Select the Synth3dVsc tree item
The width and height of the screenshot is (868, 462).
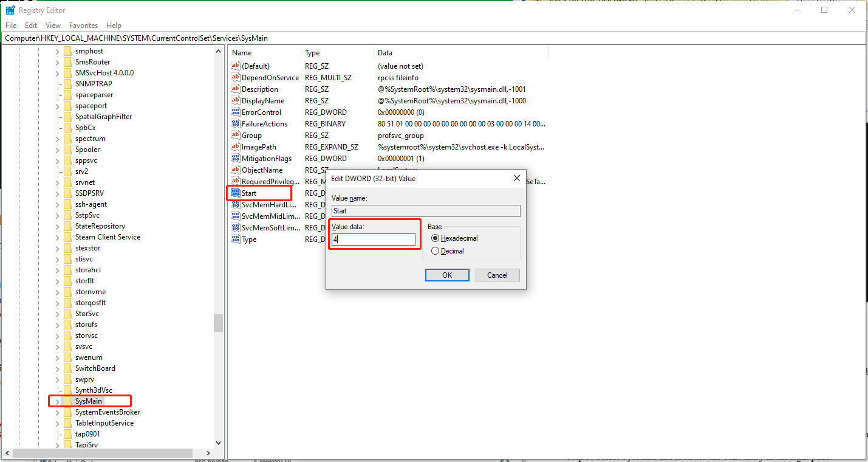click(x=94, y=390)
